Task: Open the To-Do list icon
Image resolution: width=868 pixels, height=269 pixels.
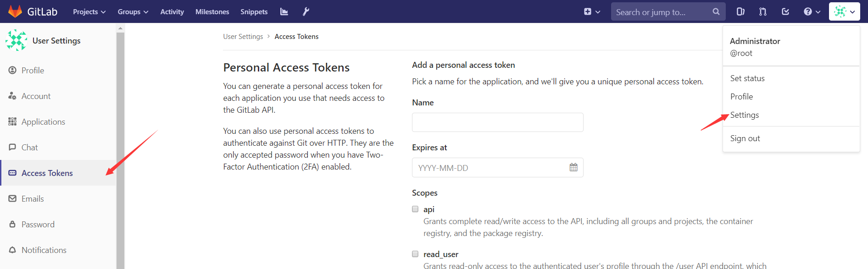Action: (x=785, y=12)
